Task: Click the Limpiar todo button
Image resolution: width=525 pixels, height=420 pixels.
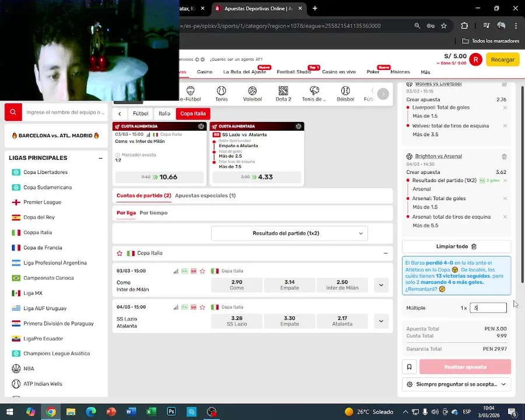Action: click(x=456, y=247)
